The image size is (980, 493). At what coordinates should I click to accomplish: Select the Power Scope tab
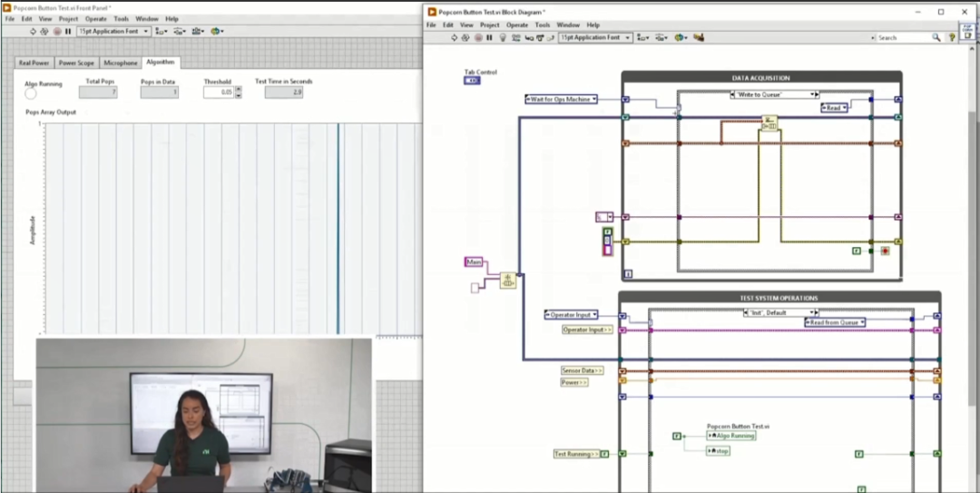click(x=76, y=63)
